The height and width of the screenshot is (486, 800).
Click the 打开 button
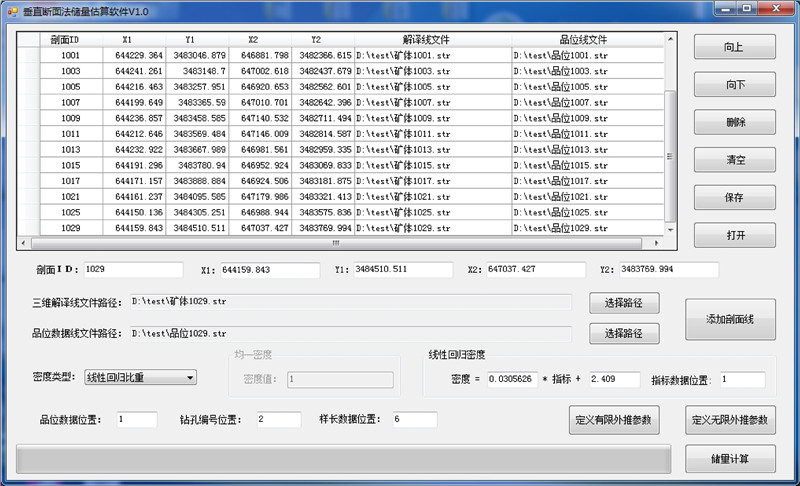pos(734,235)
